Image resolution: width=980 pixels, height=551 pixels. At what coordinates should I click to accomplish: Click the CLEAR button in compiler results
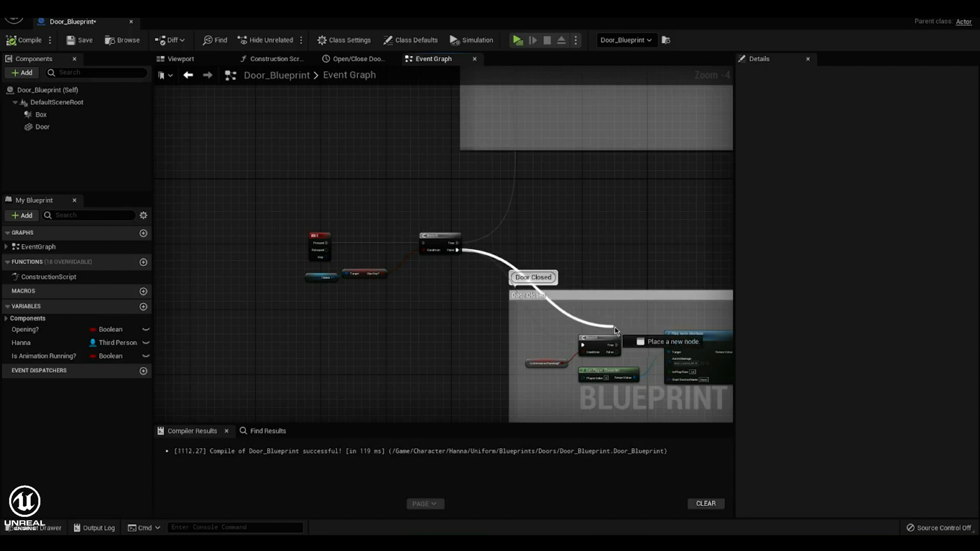tap(706, 504)
